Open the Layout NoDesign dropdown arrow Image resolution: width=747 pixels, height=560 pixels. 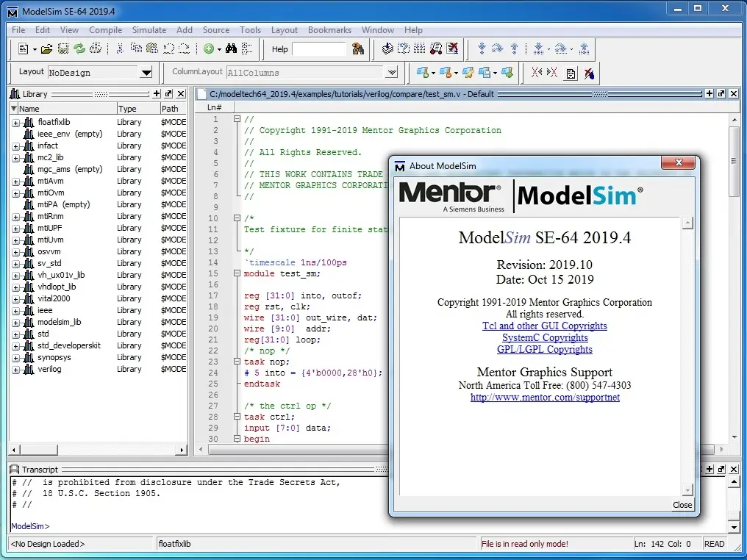(x=146, y=73)
